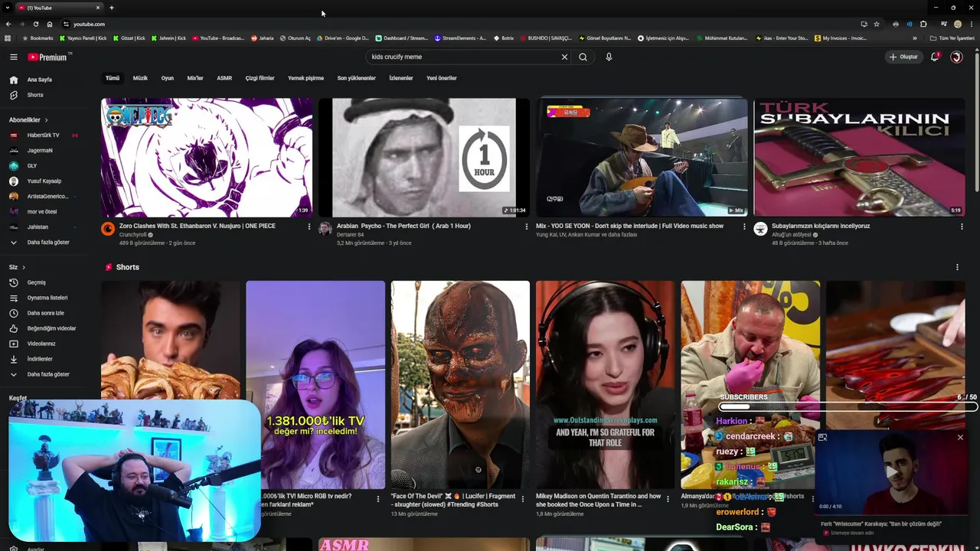Open options for Micro RGB tv short
The image size is (980, 551).
pyautogui.click(x=377, y=499)
